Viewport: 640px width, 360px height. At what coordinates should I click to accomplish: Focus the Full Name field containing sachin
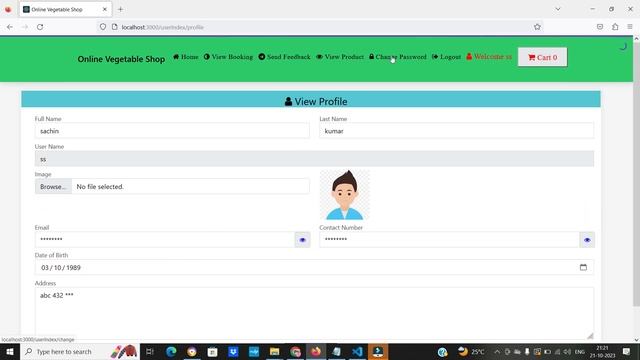click(172, 131)
